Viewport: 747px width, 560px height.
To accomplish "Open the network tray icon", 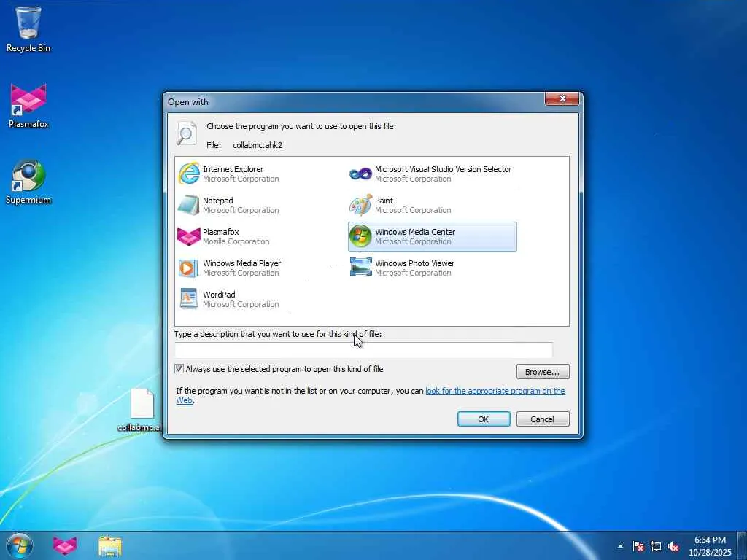I will pyautogui.click(x=656, y=547).
